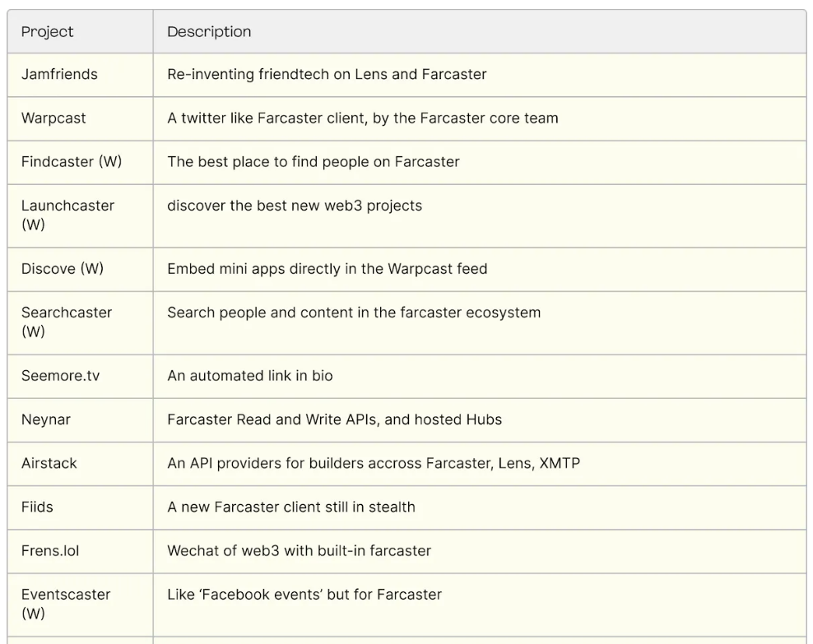Select the Jamfriends project cell

pos(59,75)
